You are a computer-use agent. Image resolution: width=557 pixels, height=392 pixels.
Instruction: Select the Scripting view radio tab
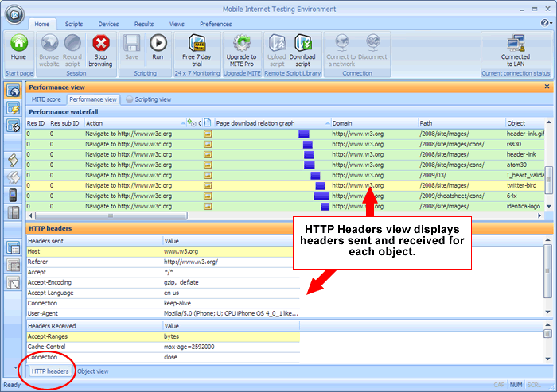[x=150, y=99]
